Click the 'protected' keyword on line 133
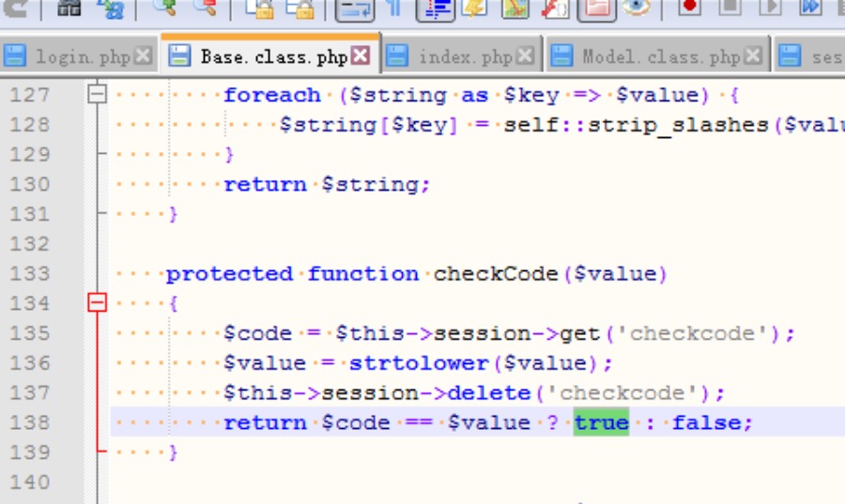 point(229,274)
